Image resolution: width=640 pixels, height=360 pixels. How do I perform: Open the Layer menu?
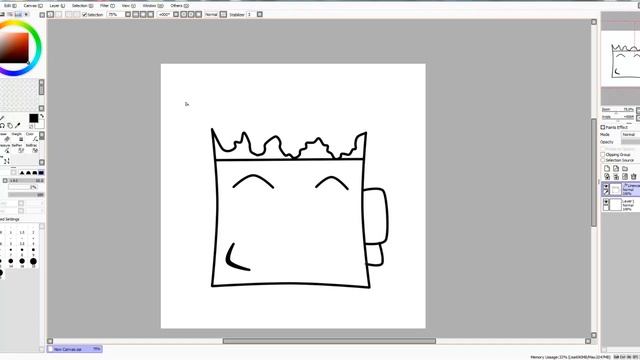coord(57,6)
